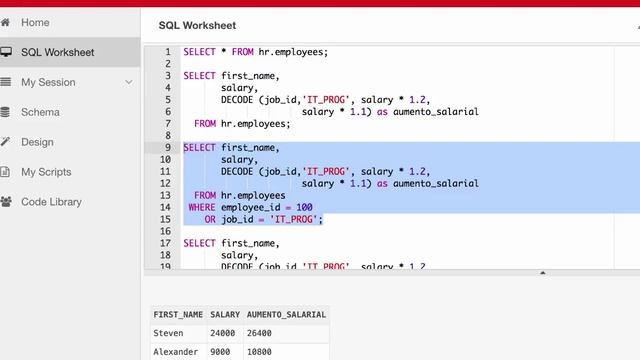Click the Home house icon
This screenshot has width=640, height=360.
5,22
